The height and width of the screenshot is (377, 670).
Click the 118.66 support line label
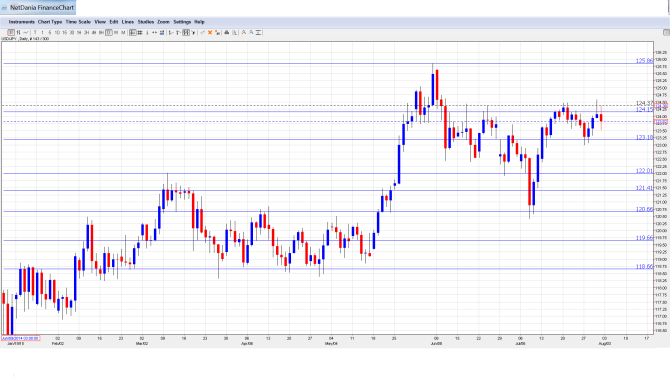point(644,266)
